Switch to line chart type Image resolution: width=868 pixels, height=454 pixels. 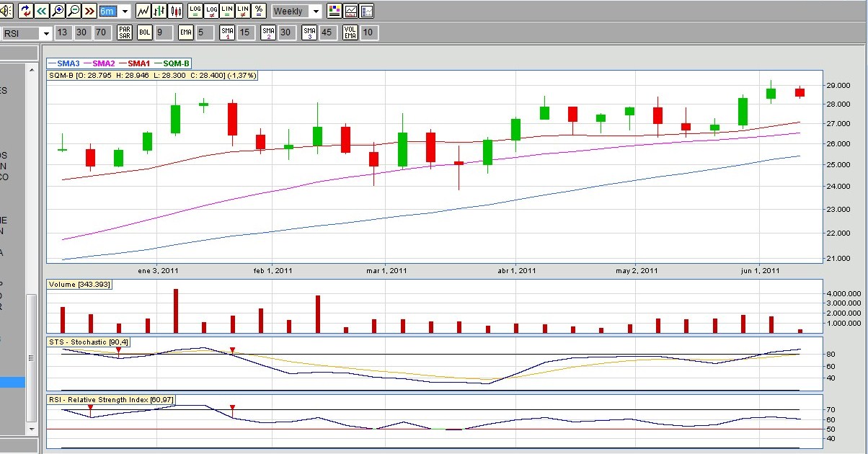(x=143, y=11)
